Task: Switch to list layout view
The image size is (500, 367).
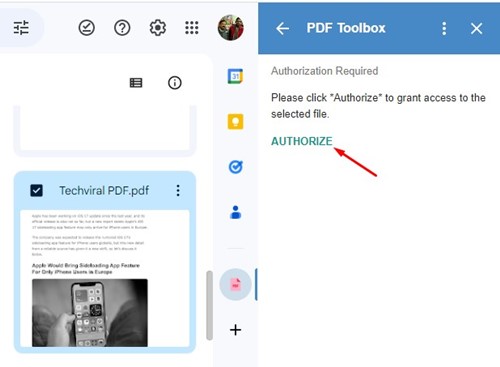Action: (x=136, y=83)
